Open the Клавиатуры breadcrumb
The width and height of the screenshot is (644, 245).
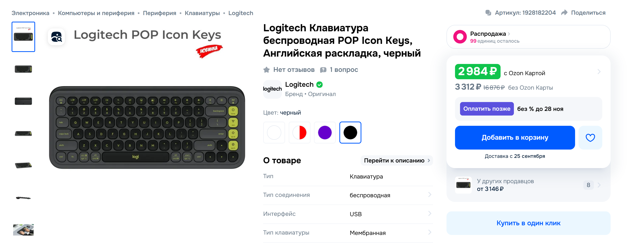tap(202, 13)
